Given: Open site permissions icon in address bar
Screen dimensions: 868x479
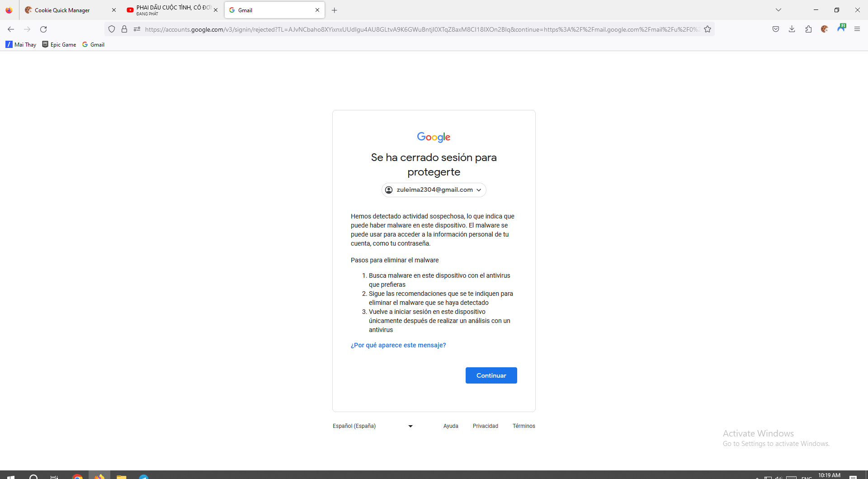Looking at the screenshot, I should point(137,29).
